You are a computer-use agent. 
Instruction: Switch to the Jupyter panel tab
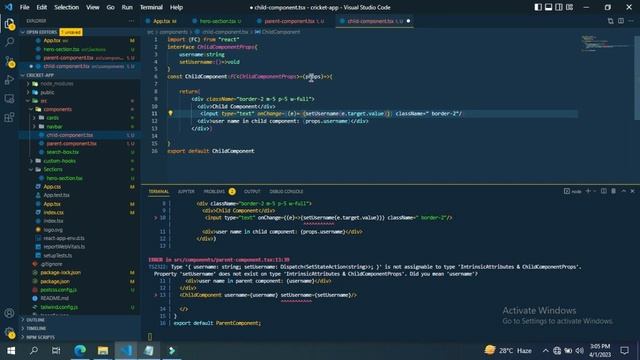(x=186, y=191)
